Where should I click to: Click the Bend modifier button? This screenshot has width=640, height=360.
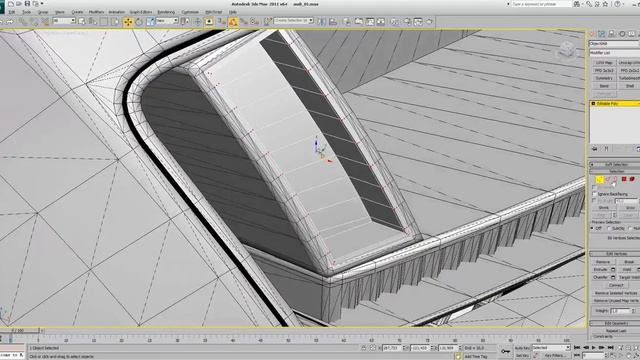(x=604, y=86)
